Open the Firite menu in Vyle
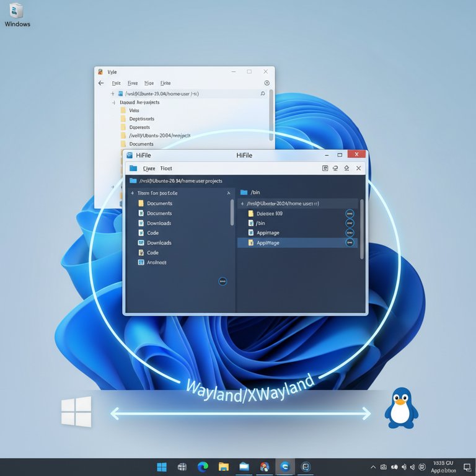 tap(165, 83)
